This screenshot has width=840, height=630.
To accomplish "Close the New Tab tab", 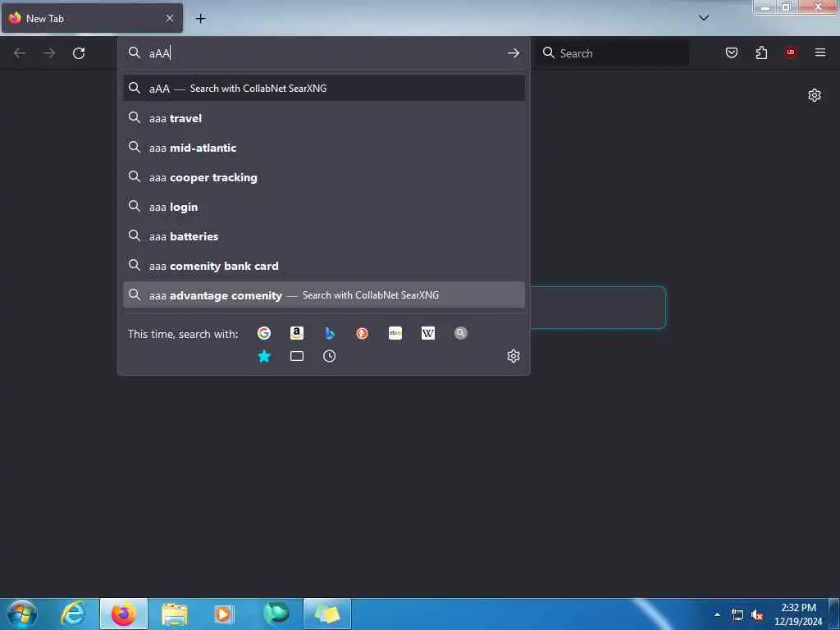I will click(170, 18).
